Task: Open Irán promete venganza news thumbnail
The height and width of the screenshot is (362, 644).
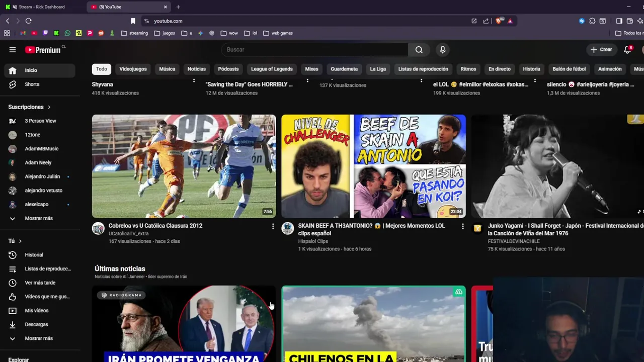Action: point(184,324)
